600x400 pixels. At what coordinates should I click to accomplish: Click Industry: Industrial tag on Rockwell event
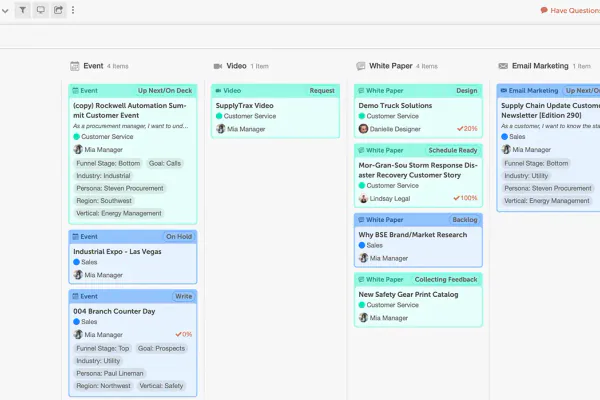103,176
